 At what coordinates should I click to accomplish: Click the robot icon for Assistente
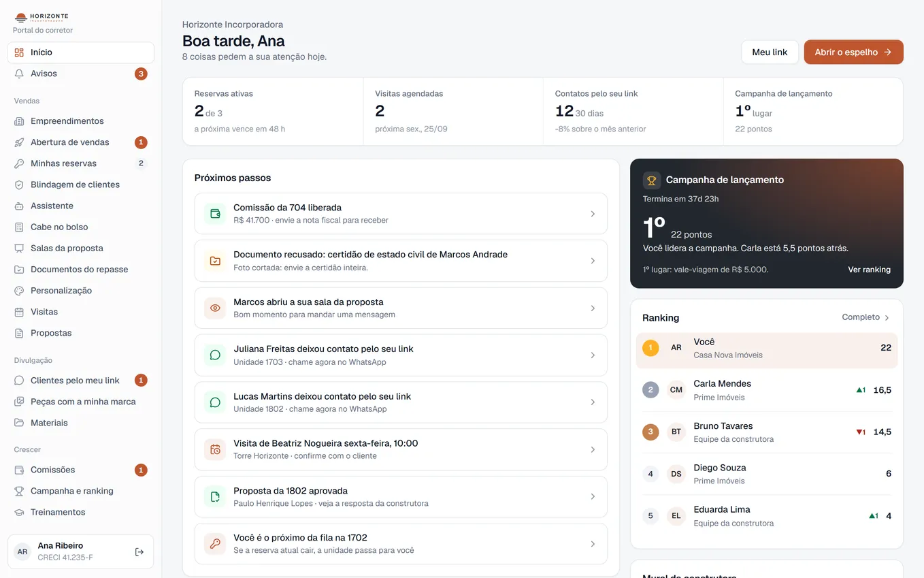pos(19,206)
